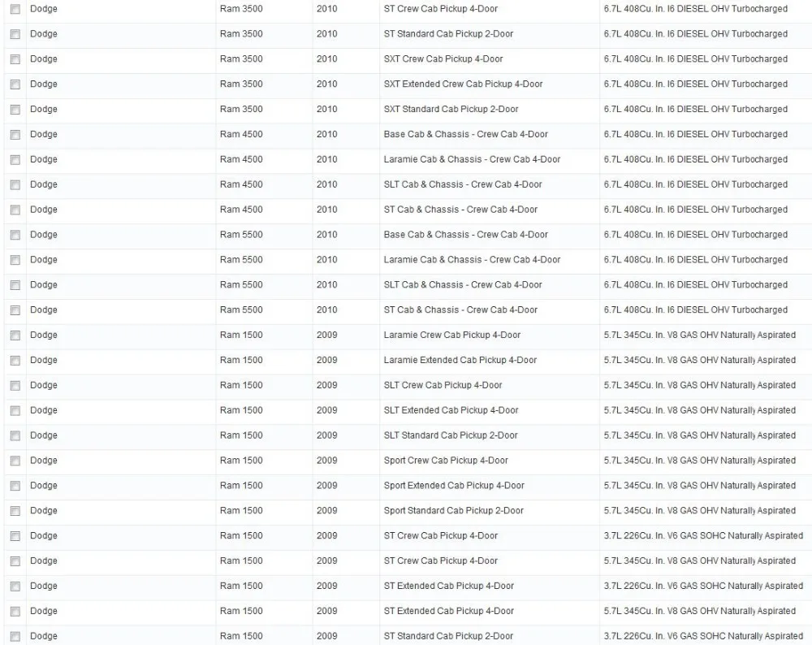Click the Ram 5500 Base Cab & Chassis trim
Viewport: 812px width, 645px height.
[x=465, y=235]
